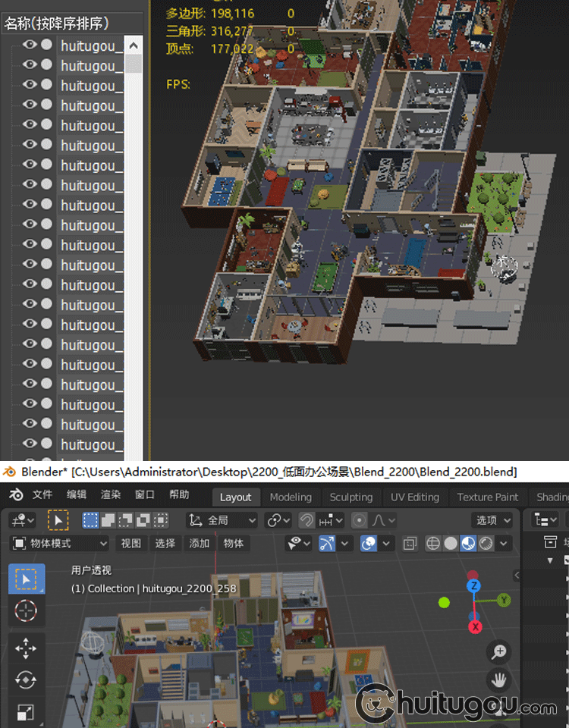The height and width of the screenshot is (728, 569).
Task: Activate the Scale tool
Action: pos(26,711)
